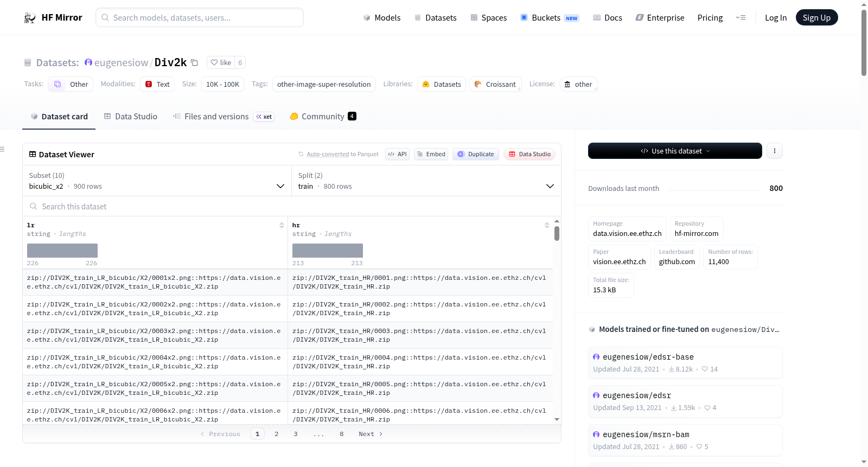Click the Text modality tag
The width and height of the screenshot is (868, 467).
click(157, 84)
